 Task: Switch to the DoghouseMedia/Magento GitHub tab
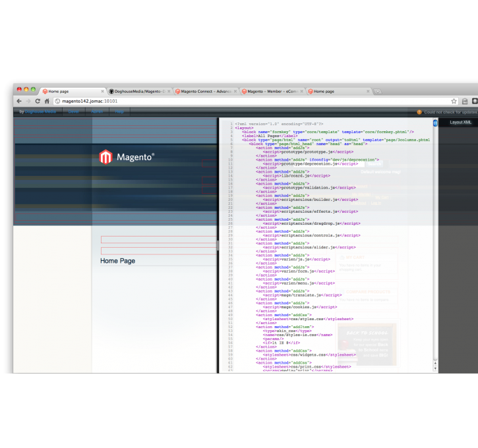pyautogui.click(x=140, y=92)
